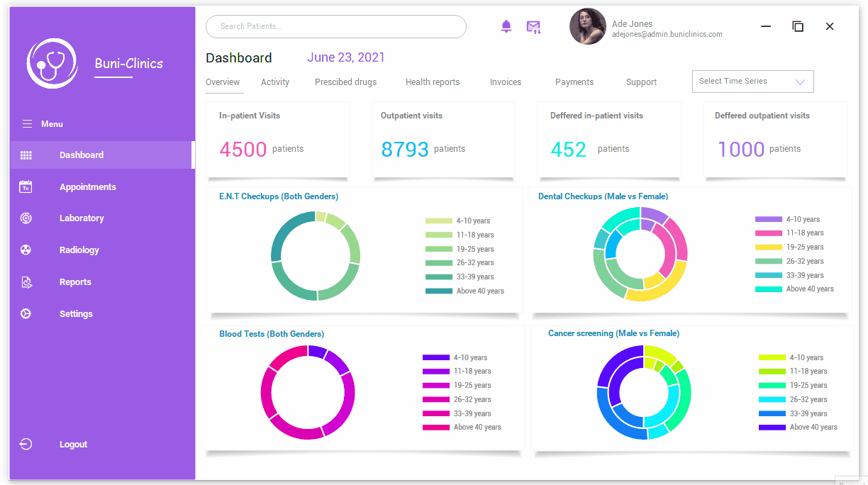
Task: Click the Cancer screening donut chart
Action: coord(644,392)
